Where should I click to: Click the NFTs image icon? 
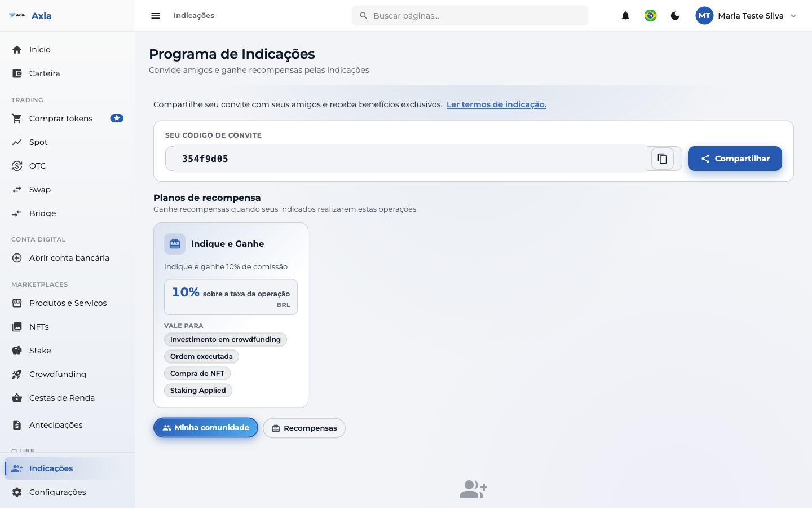17,327
